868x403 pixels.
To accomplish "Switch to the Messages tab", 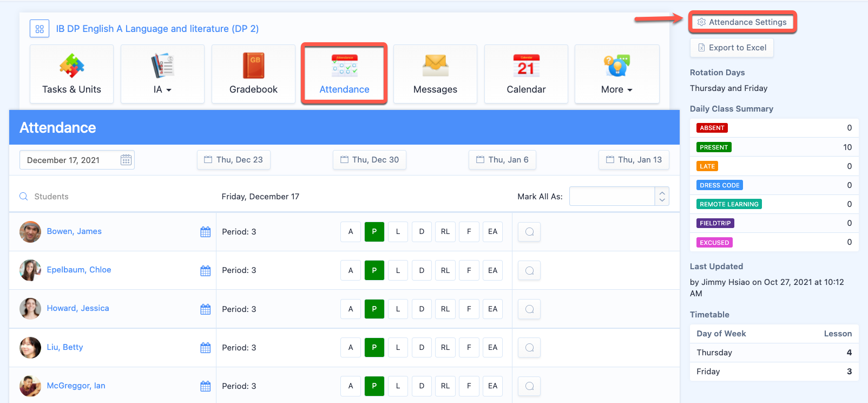I will 435,74.
